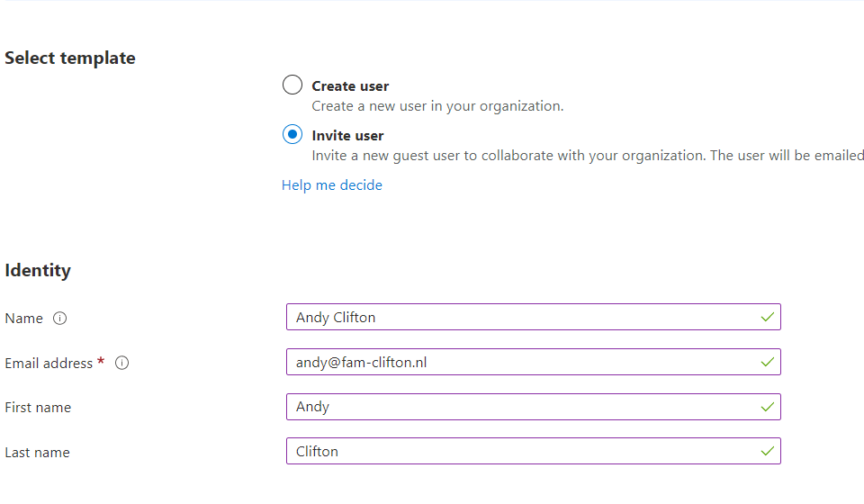Click the bold 'Invite user' option label
Image resolution: width=864 pixels, height=504 pixels.
click(347, 136)
